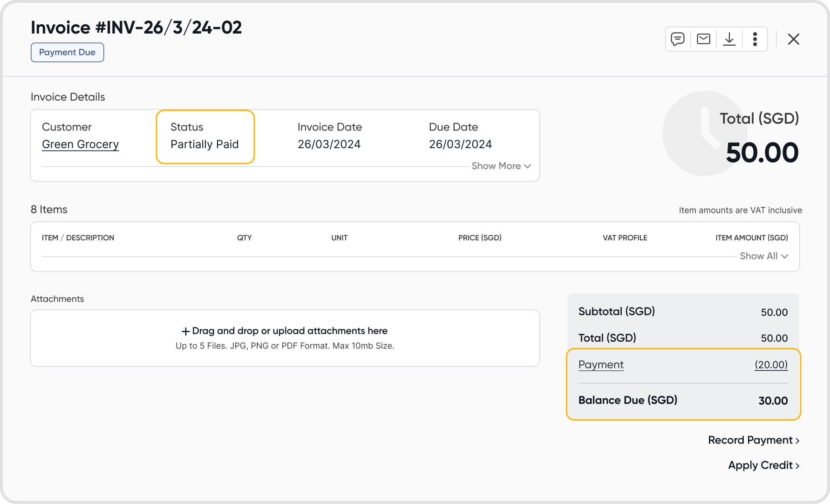
Task: Click the plus icon to upload attachments
Action: pyautogui.click(x=185, y=331)
